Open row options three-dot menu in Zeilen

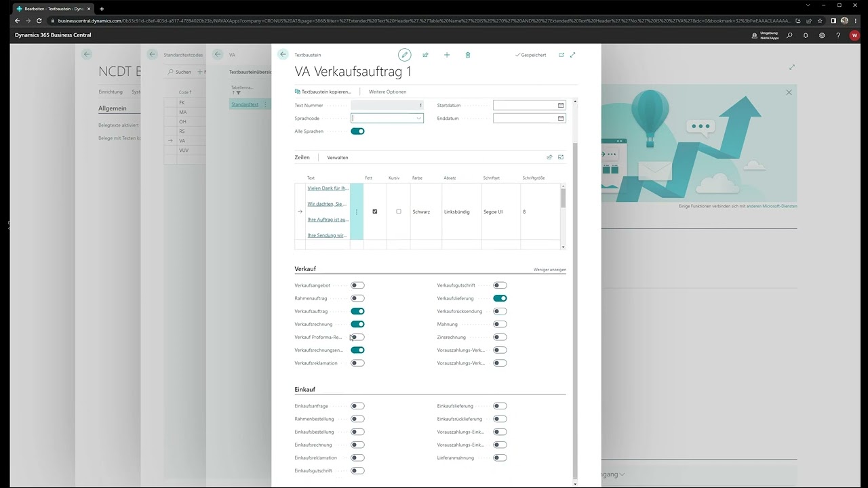tap(357, 212)
